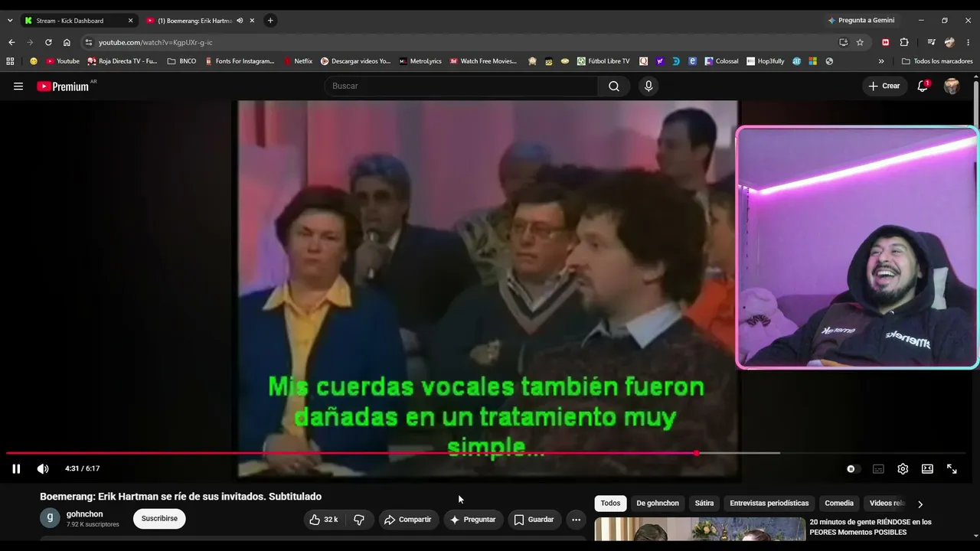Open the recommended video thumbnail in sidebar
Image resolution: width=980 pixels, height=551 pixels.
700,530
